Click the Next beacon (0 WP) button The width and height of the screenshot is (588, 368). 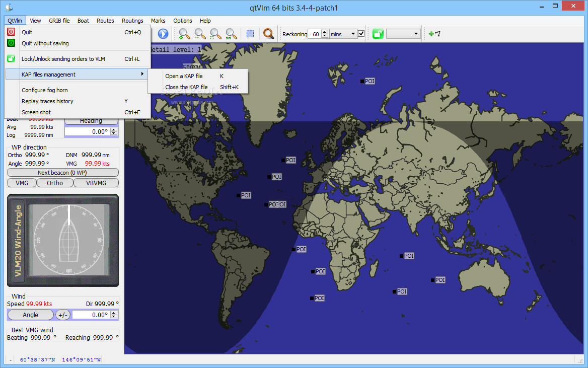[x=62, y=173]
